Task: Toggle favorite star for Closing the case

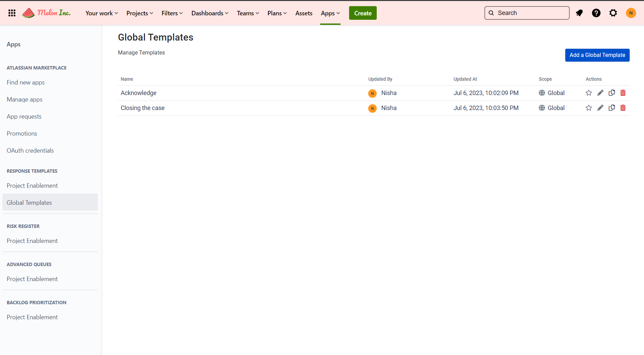Action: [589, 108]
